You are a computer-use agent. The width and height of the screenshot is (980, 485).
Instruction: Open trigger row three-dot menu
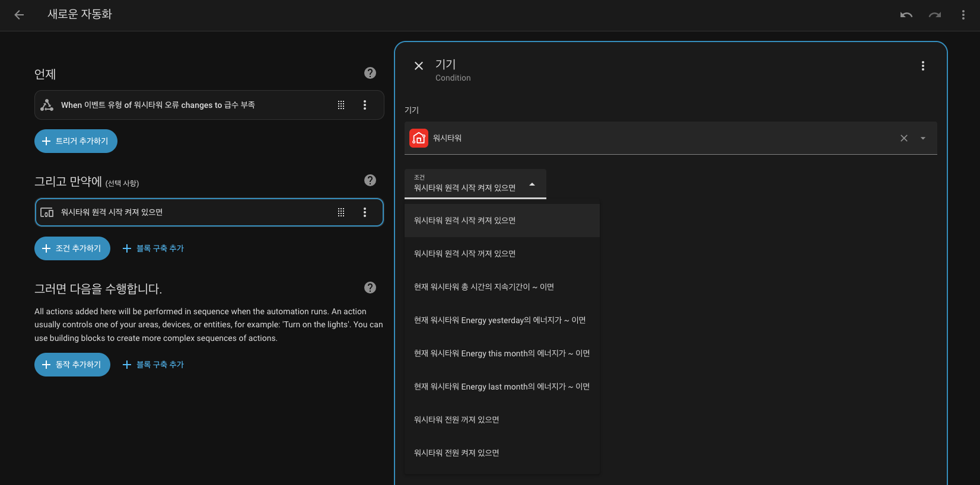tap(365, 105)
